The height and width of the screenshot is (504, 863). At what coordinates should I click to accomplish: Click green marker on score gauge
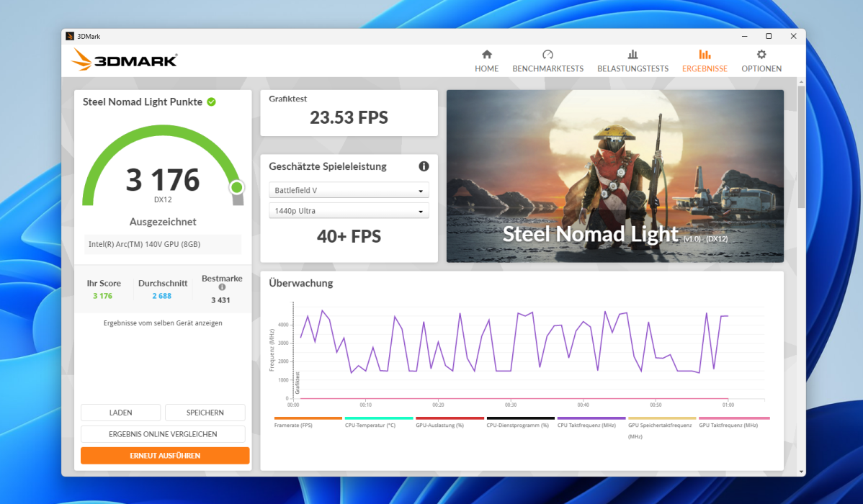[x=237, y=188]
